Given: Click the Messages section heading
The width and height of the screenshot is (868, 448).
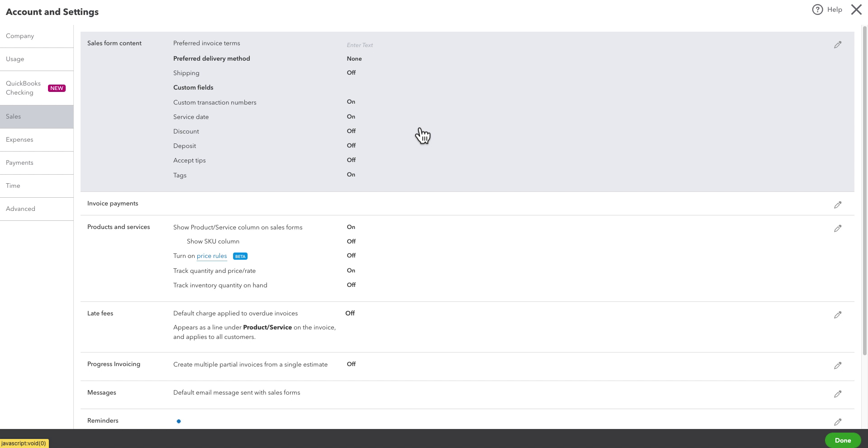Looking at the screenshot, I should pyautogui.click(x=101, y=393).
